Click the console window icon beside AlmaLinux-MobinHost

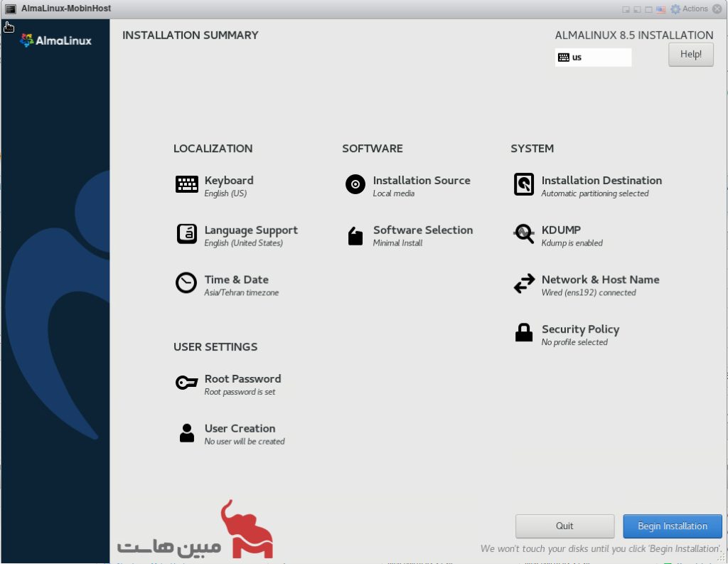coord(11,9)
